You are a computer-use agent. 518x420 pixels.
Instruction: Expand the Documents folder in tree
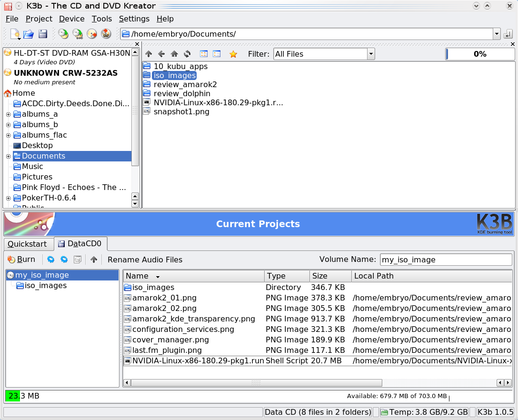click(8, 156)
